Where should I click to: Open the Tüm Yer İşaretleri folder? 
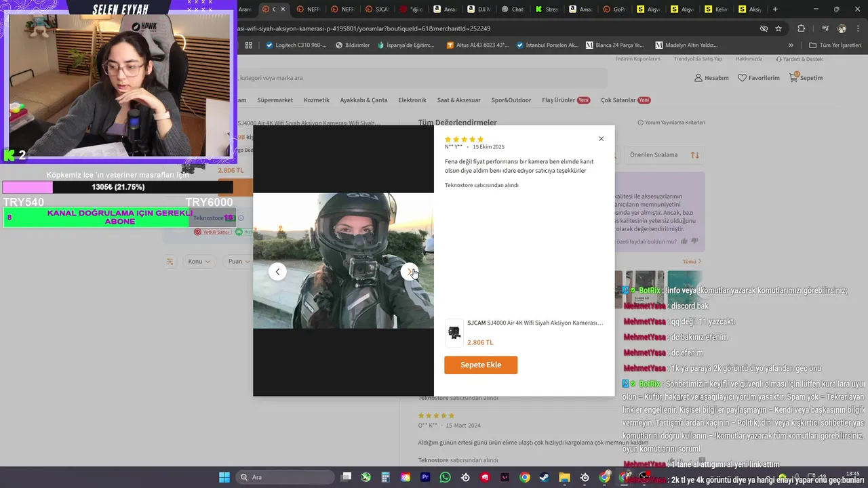pos(835,45)
